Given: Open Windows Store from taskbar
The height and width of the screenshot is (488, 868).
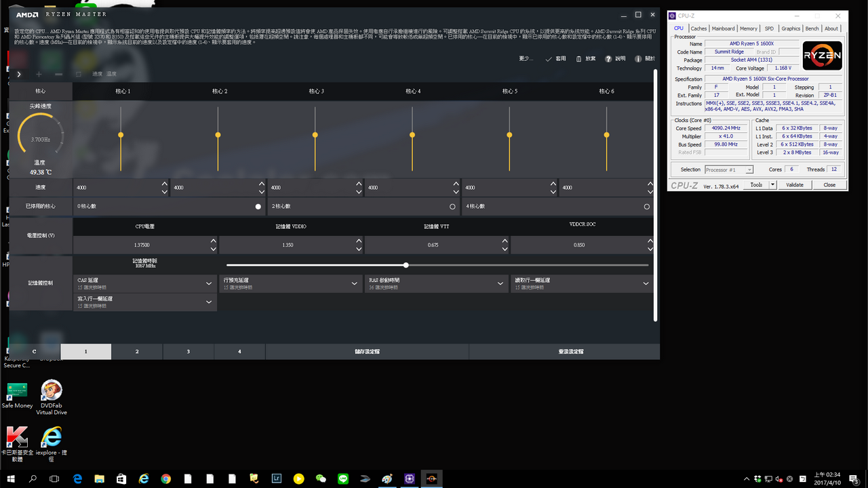Looking at the screenshot, I should click(x=121, y=479).
